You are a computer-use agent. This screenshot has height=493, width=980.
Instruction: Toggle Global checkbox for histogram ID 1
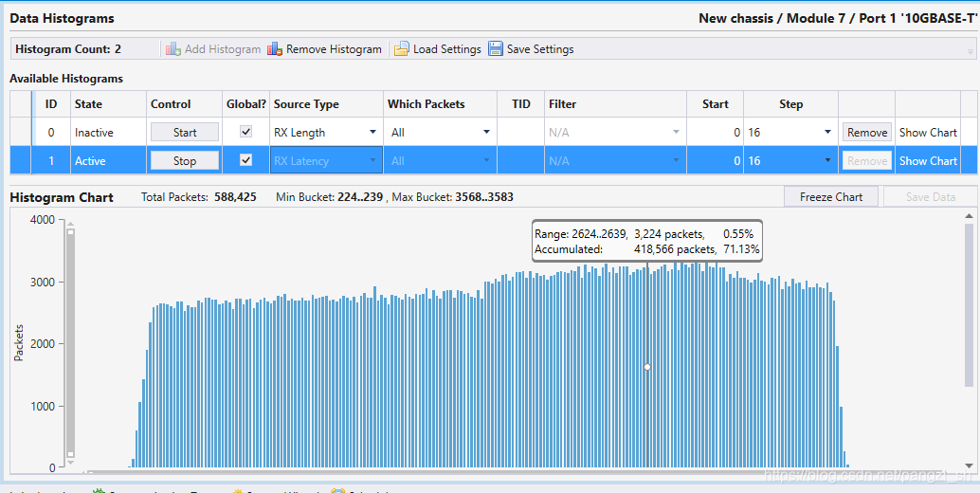(x=246, y=160)
